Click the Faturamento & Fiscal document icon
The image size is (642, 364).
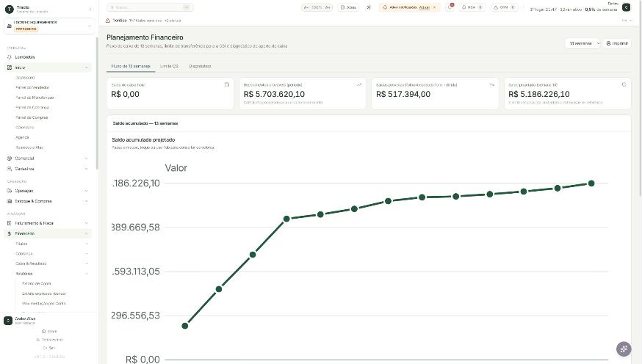10,223
